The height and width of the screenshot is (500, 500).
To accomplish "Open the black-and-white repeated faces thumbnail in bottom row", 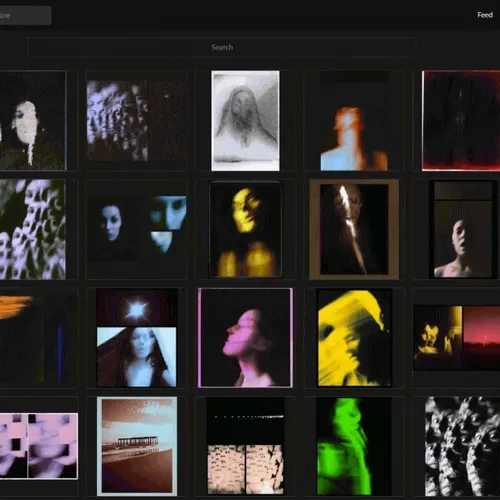I will point(463,447).
